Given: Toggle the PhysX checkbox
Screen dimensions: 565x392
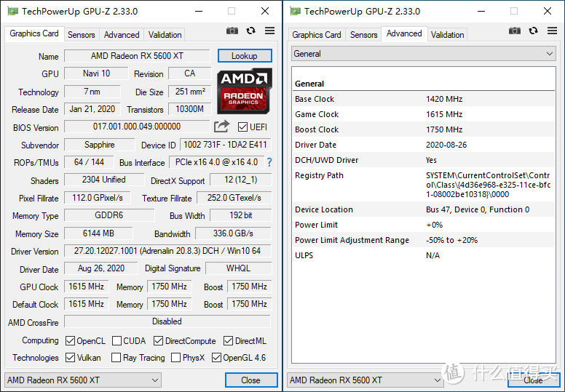Looking at the screenshot, I should tap(176, 357).
